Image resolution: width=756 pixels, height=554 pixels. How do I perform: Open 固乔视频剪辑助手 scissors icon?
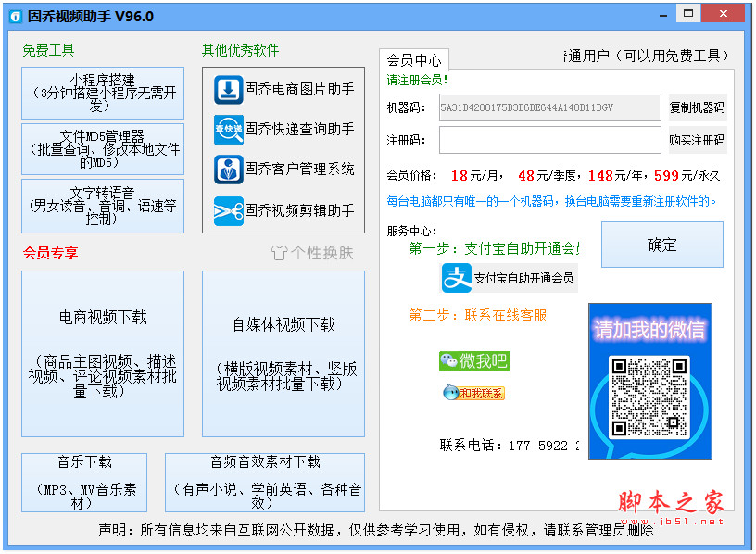(229, 211)
